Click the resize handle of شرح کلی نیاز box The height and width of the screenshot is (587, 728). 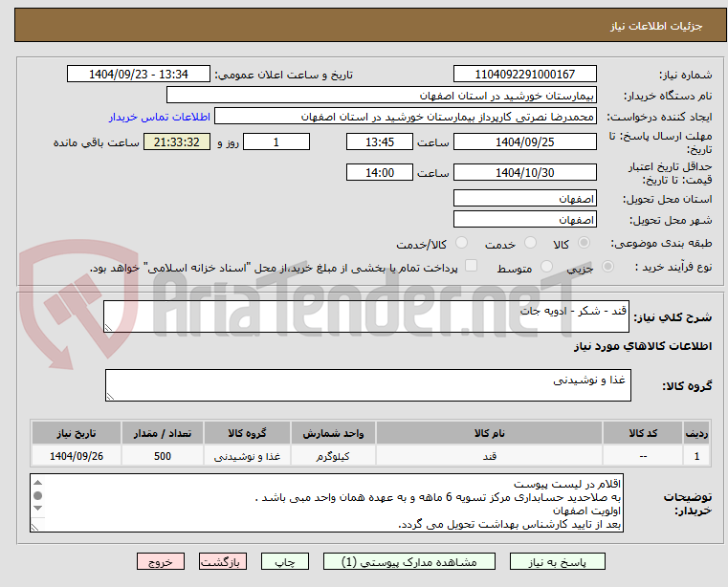(108, 328)
